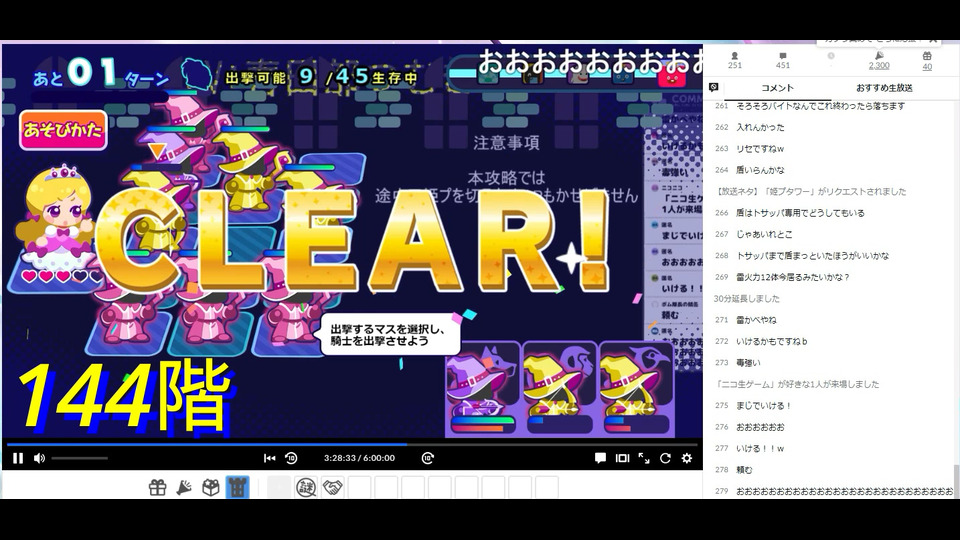This screenshot has height=540, width=960.
Task: Open player settings gear
Action: coord(687,458)
